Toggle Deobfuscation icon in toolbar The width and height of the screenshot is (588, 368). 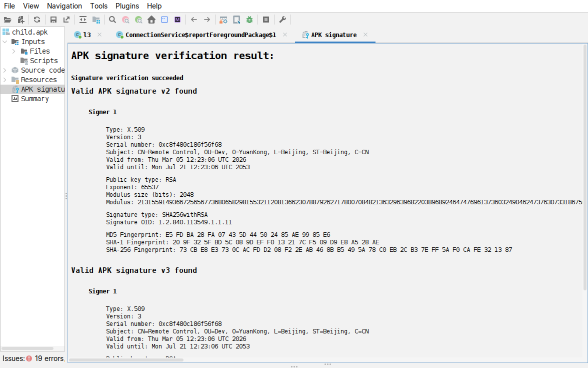point(223,20)
